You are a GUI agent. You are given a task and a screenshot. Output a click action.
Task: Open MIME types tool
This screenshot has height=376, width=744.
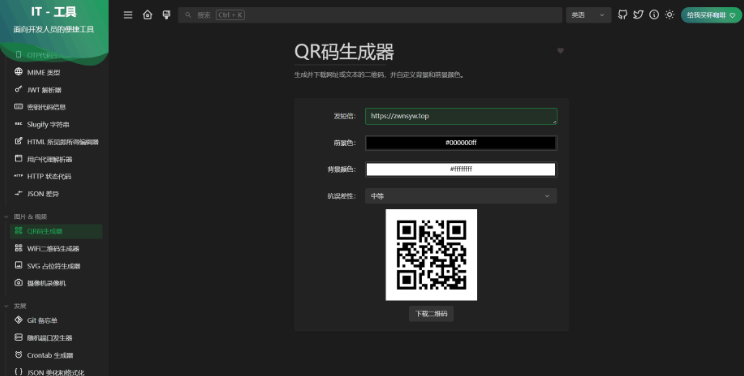click(56, 72)
